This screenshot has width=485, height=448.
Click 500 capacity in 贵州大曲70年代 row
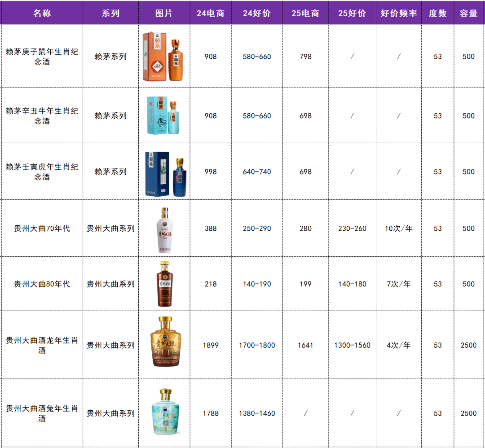[468, 228]
